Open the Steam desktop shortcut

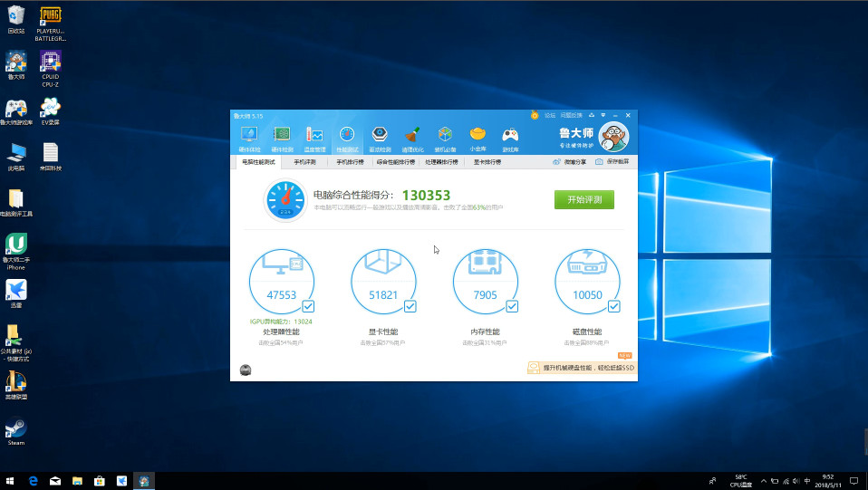tap(16, 432)
